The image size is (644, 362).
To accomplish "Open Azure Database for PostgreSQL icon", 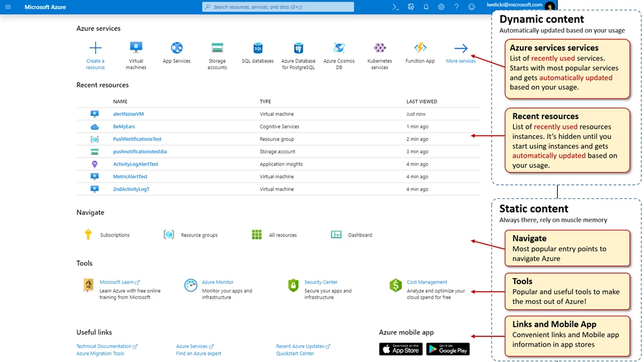I will (299, 48).
